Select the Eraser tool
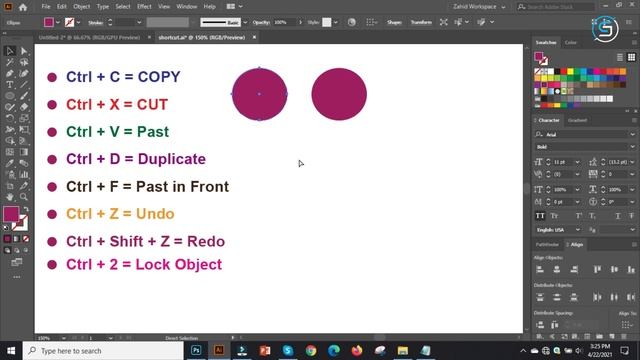 pyautogui.click(x=24, y=107)
